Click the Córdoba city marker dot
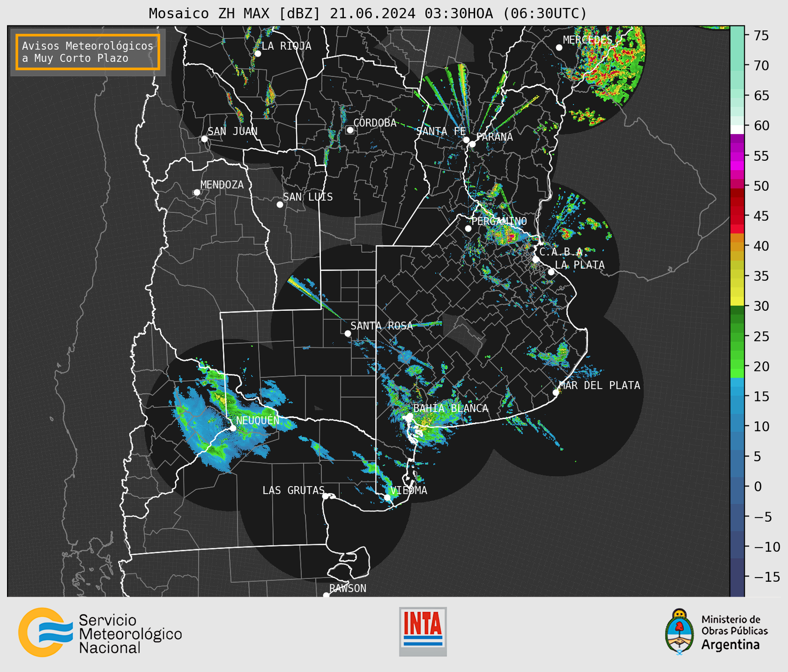 click(350, 130)
